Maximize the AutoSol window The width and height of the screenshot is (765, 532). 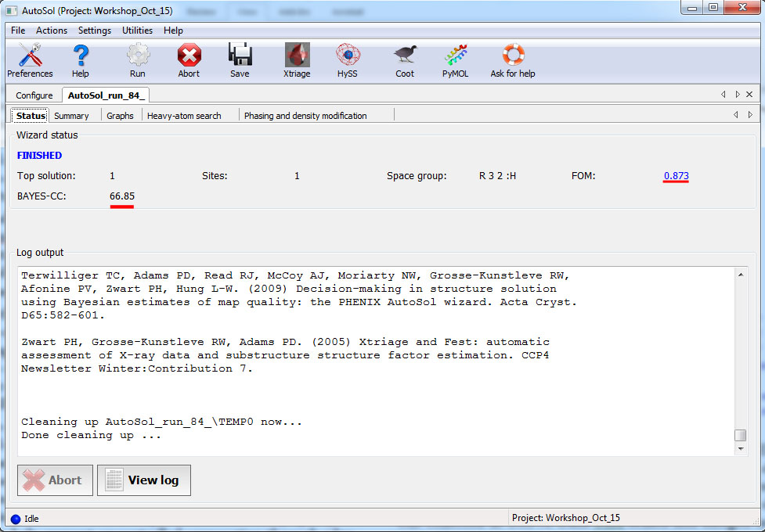[713, 8]
